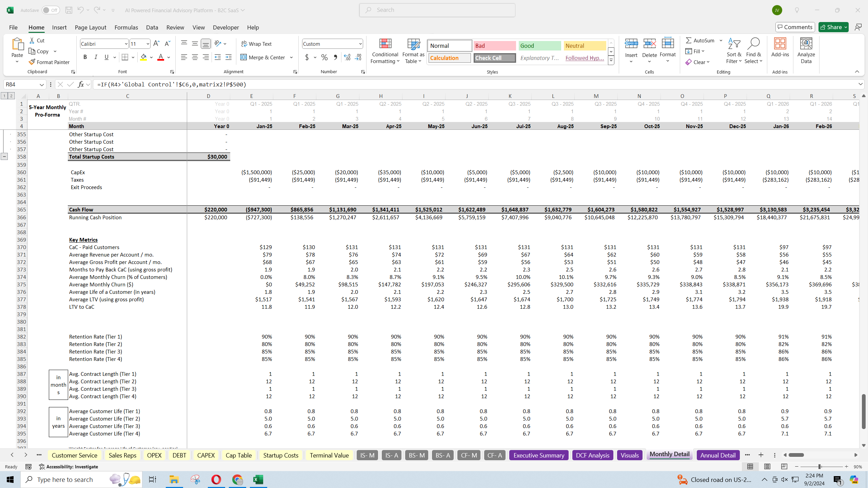The width and height of the screenshot is (868, 488).
Task: Expand the formula bar
Action: [861, 84]
